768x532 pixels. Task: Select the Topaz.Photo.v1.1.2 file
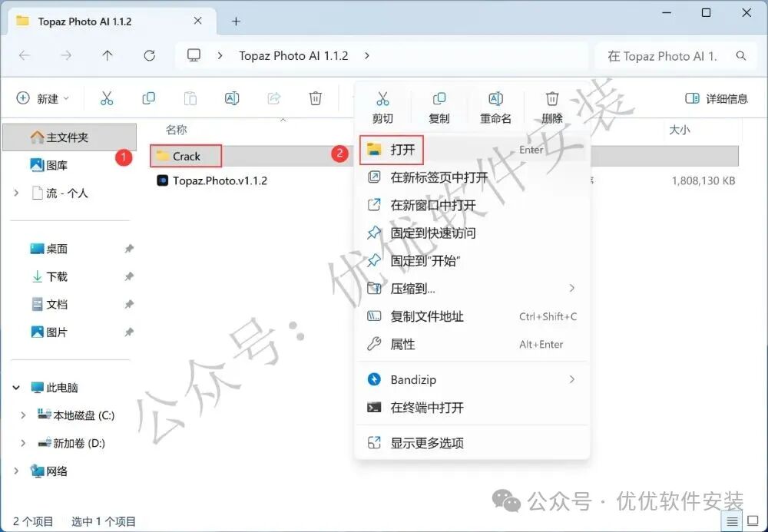click(x=212, y=180)
